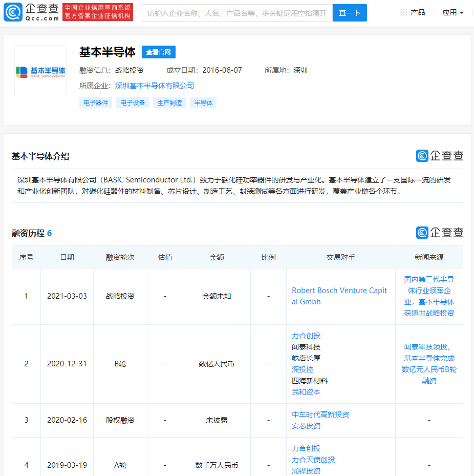Click the date 2021-03-03 cell
The width and height of the screenshot is (474, 476).
[67, 296]
